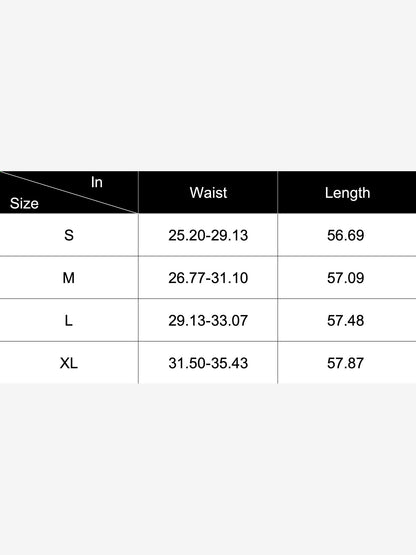Click the M size row label

pos(69,278)
